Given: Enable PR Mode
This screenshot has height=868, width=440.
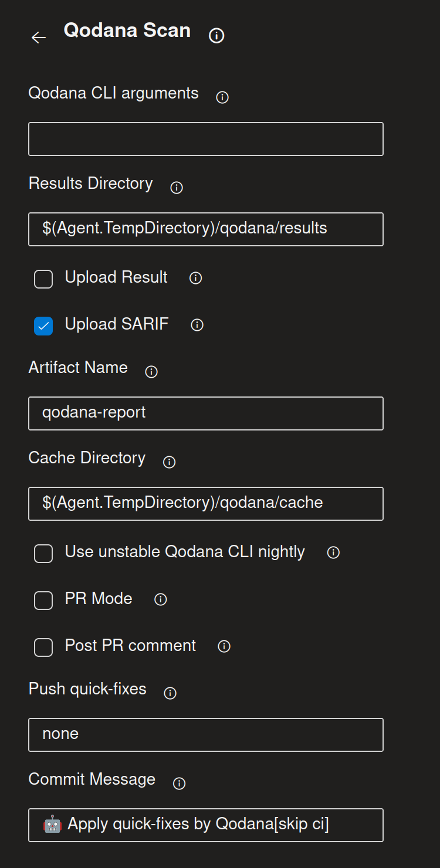Looking at the screenshot, I should point(43,600).
